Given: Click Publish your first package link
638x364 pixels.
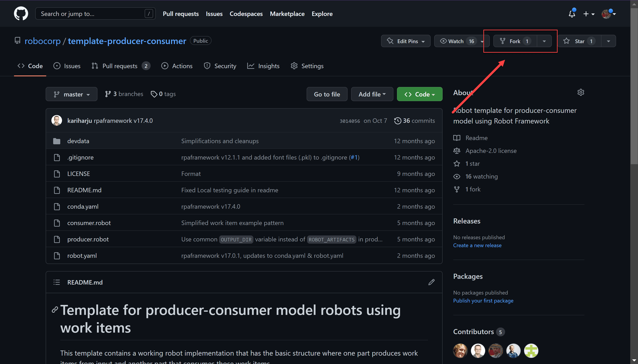Looking at the screenshot, I should coord(483,300).
